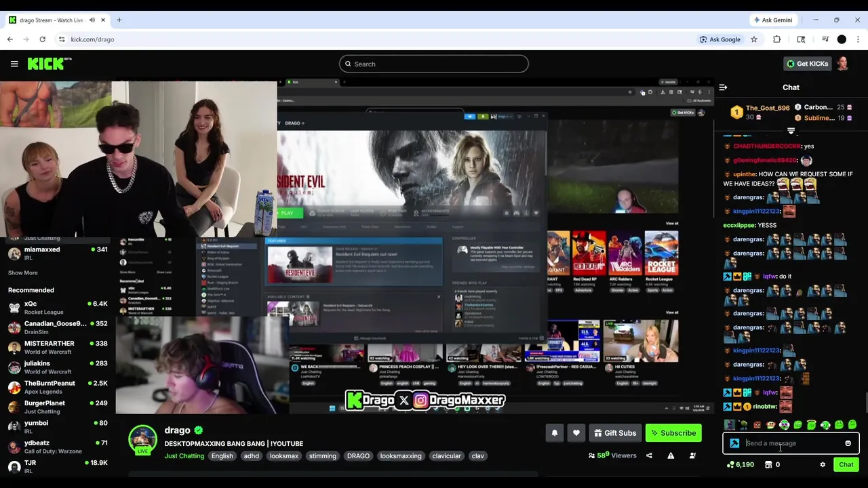Toggle stream notifications bell
Image resolution: width=868 pixels, height=488 pixels.
555,433
